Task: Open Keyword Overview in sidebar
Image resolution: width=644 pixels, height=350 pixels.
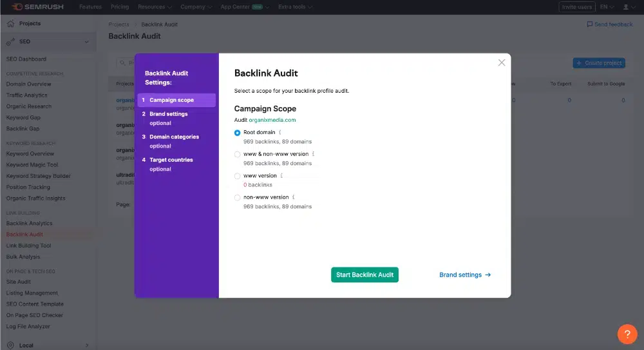Action: [x=30, y=153]
